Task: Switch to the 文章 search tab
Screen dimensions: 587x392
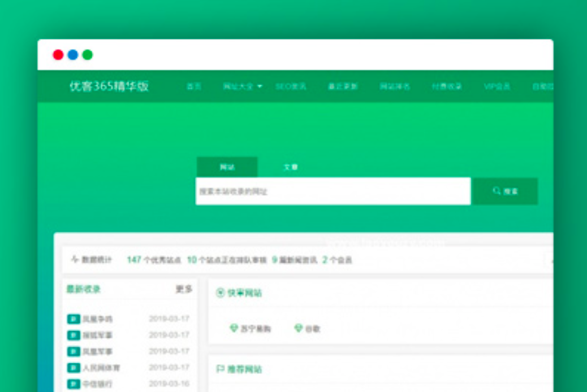Action: click(290, 167)
